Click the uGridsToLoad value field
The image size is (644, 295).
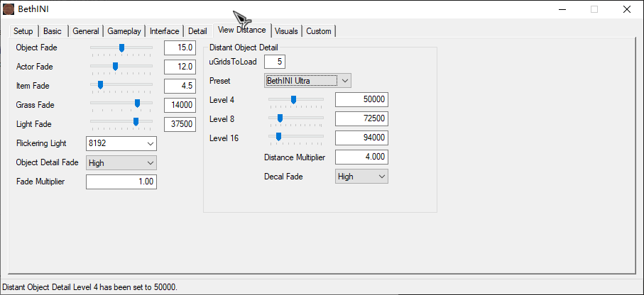275,62
